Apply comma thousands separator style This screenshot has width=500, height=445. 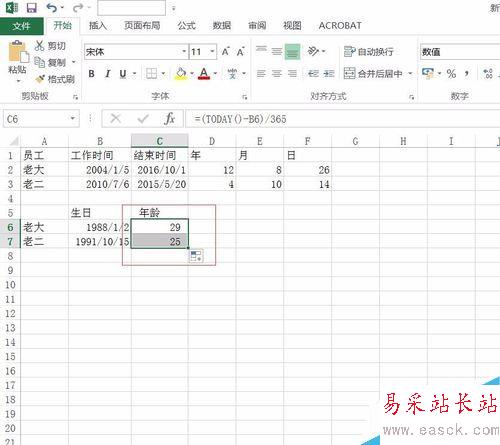pyautogui.click(x=467, y=73)
